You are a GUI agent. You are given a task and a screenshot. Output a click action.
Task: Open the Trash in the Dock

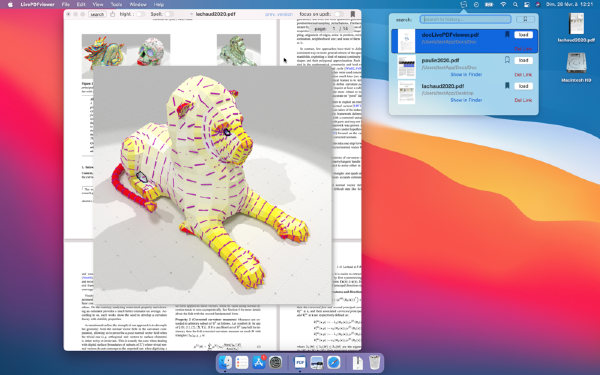375,362
